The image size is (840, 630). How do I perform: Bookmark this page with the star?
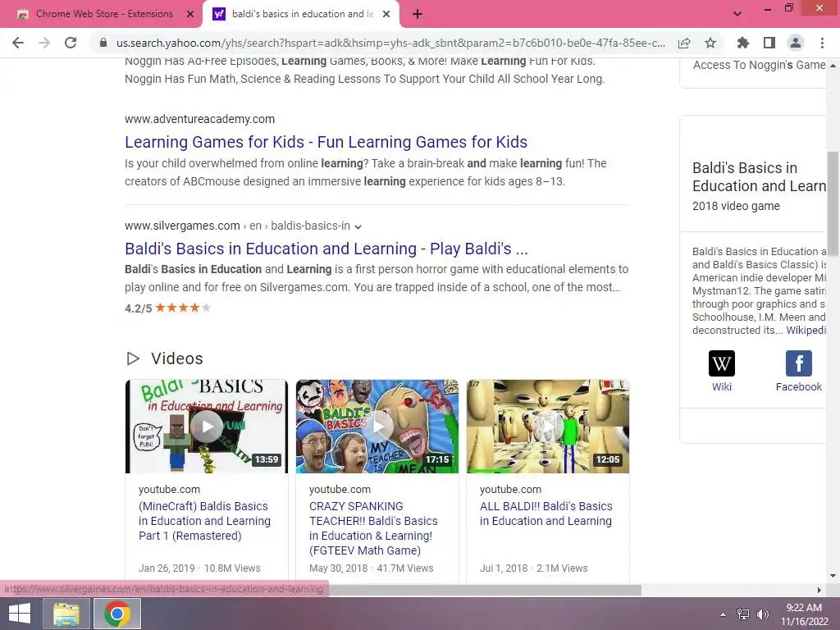[710, 43]
